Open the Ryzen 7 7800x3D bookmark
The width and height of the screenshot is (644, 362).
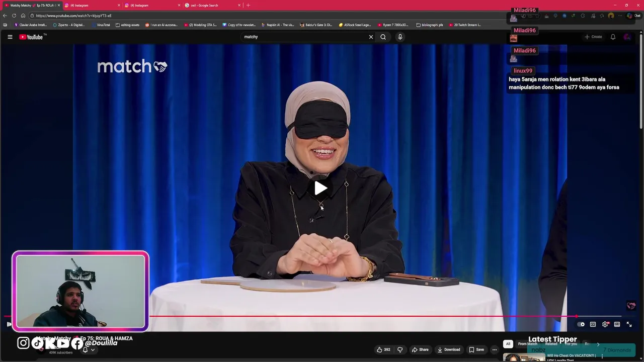coord(393,25)
